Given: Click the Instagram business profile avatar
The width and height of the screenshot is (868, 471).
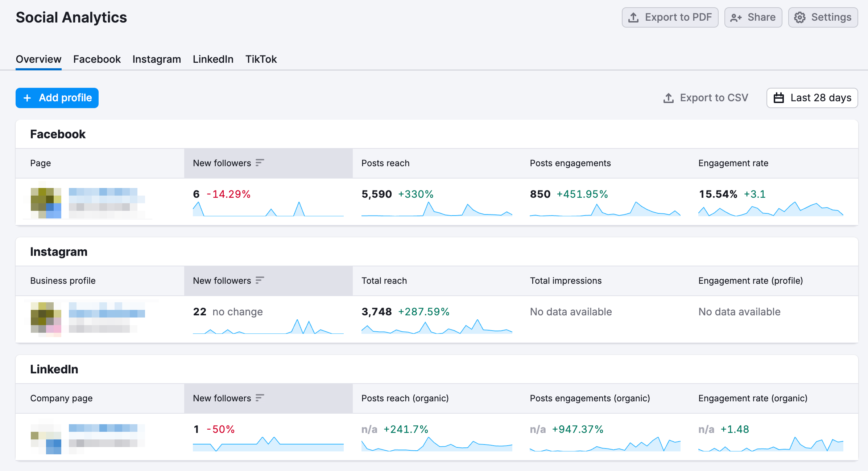Looking at the screenshot, I should coord(46,319).
